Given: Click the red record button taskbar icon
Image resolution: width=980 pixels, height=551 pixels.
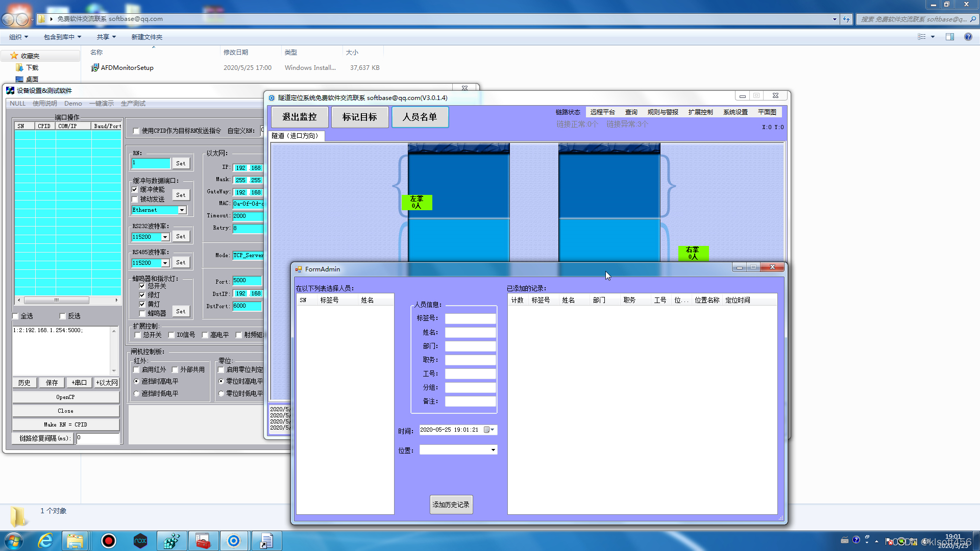Looking at the screenshot, I should coord(108,541).
